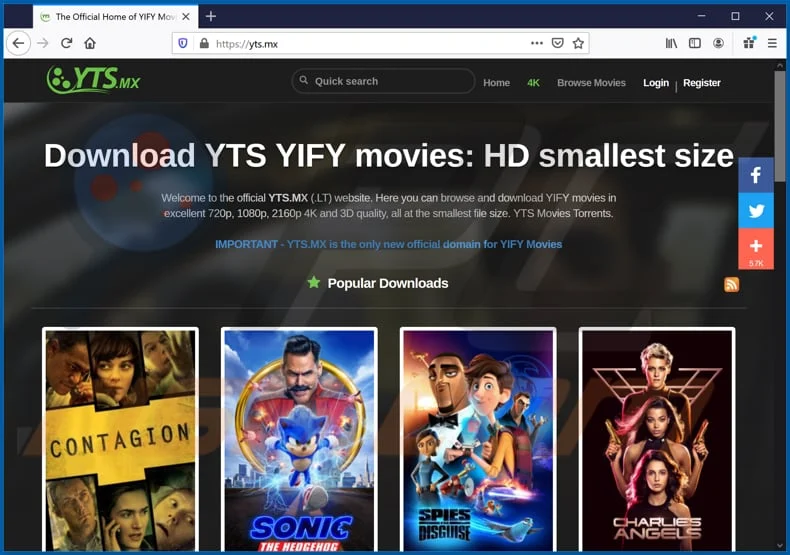Click the YTS.MX logo
Screen dimensions: 790x555
coord(94,80)
